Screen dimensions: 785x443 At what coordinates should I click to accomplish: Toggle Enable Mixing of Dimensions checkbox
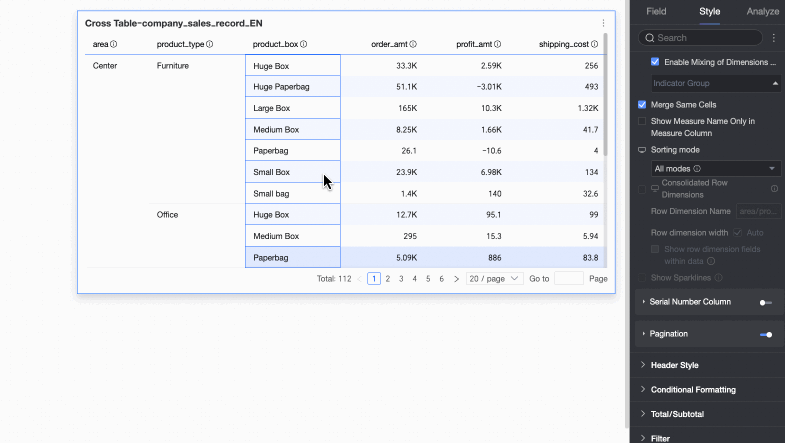(x=655, y=62)
